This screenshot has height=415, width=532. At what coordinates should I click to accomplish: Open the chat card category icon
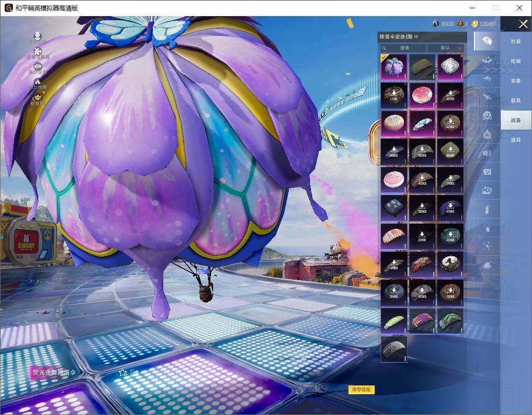point(487,172)
